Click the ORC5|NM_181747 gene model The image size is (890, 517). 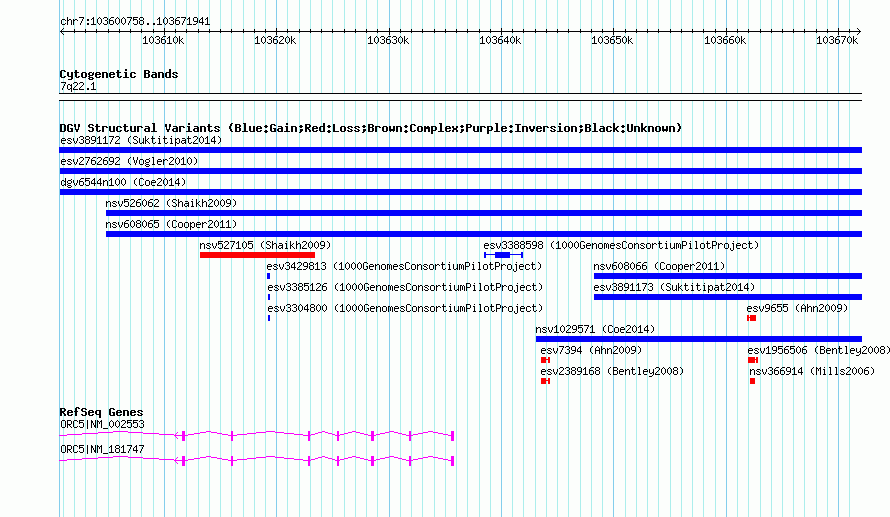pos(257,460)
